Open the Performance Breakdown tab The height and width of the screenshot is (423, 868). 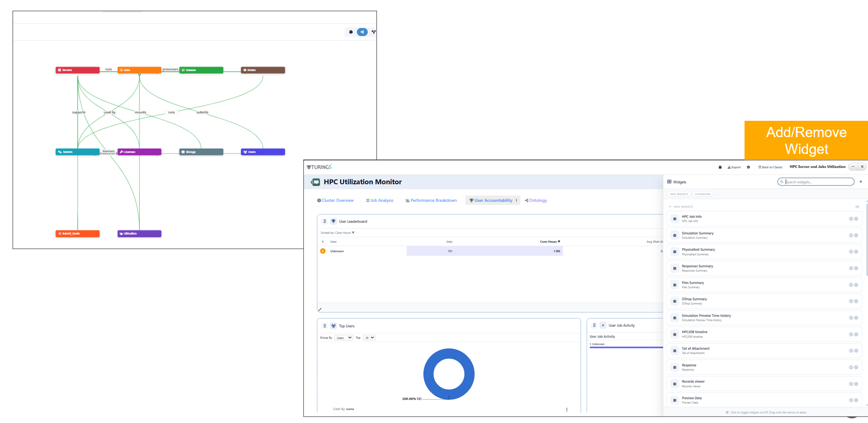(x=431, y=201)
